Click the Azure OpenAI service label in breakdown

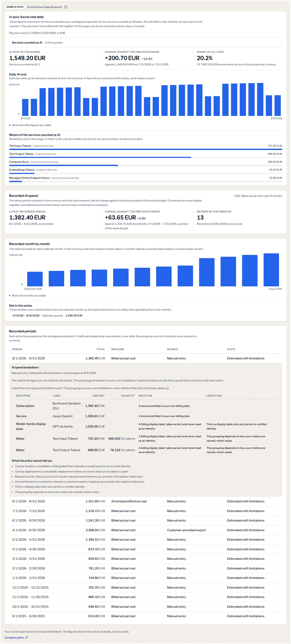(x=62, y=416)
